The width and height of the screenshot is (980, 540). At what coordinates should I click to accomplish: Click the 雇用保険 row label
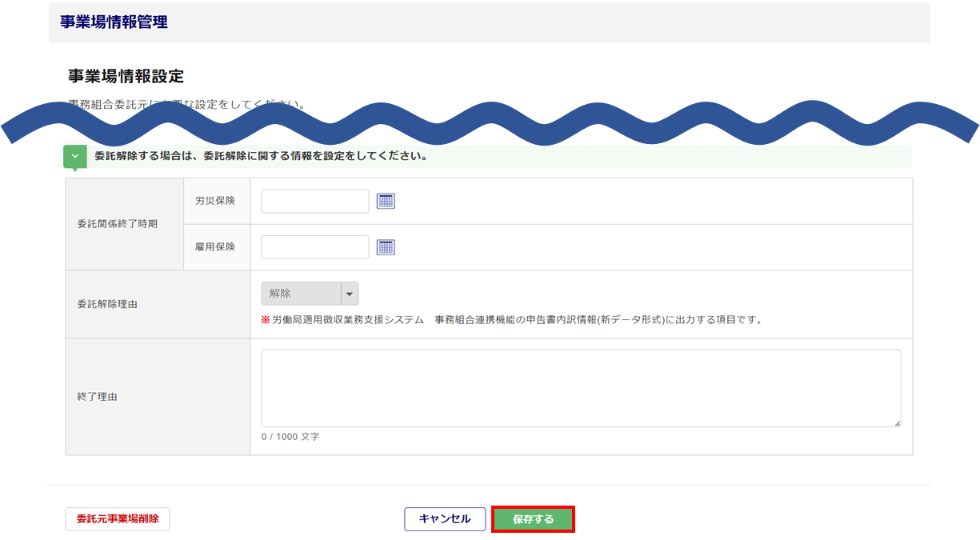(x=215, y=248)
